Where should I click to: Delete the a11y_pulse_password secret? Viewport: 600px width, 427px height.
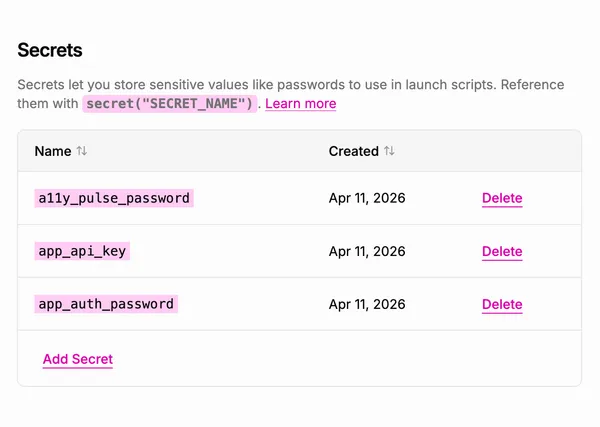502,198
